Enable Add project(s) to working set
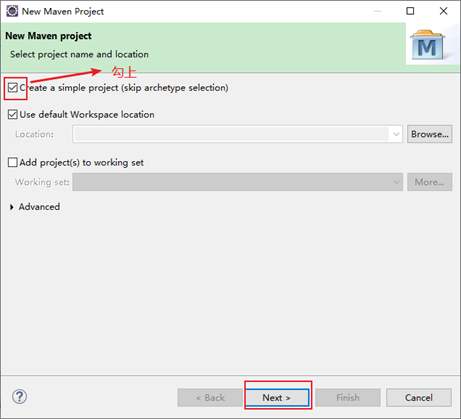The height and width of the screenshot is (419, 461). tap(13, 162)
